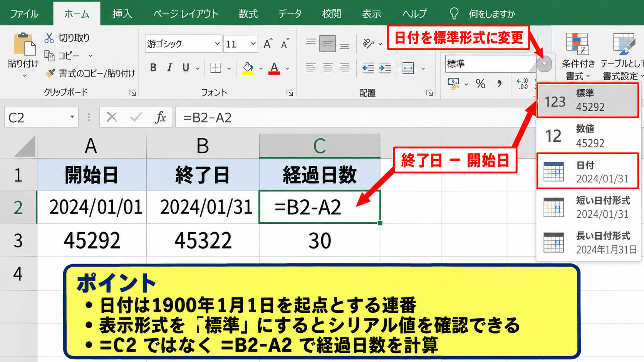Image resolution: width=644 pixels, height=362 pixels.
Task: Toggle bold formatting
Action: tap(153, 68)
